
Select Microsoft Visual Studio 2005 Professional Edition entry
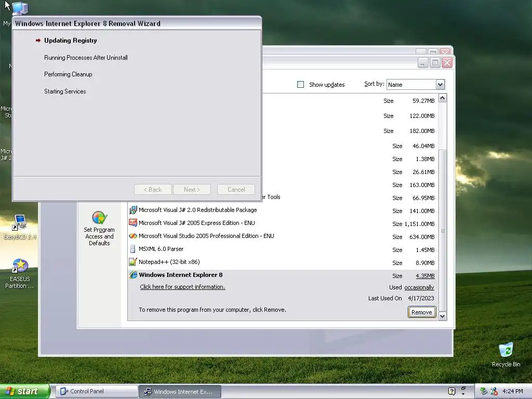tap(283, 236)
